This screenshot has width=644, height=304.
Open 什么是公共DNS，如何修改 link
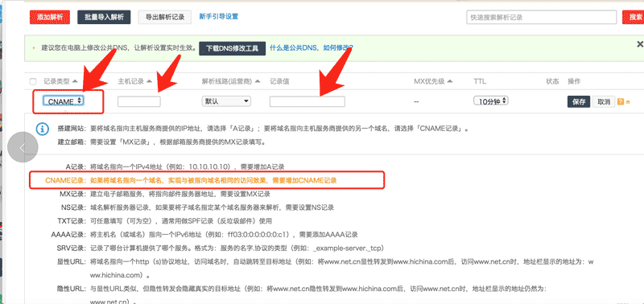click(312, 48)
